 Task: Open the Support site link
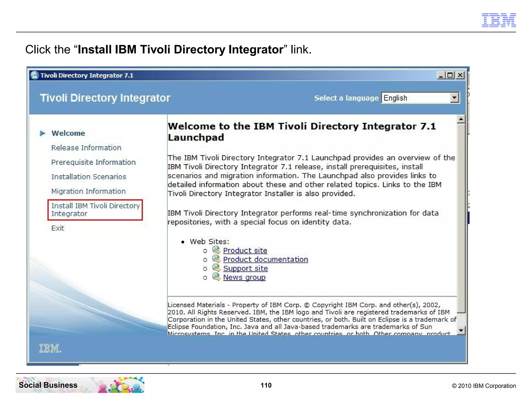tap(245, 268)
